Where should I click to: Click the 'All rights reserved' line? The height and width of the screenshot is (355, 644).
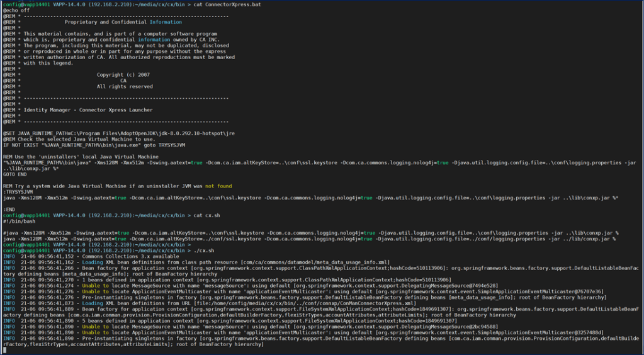(124, 86)
